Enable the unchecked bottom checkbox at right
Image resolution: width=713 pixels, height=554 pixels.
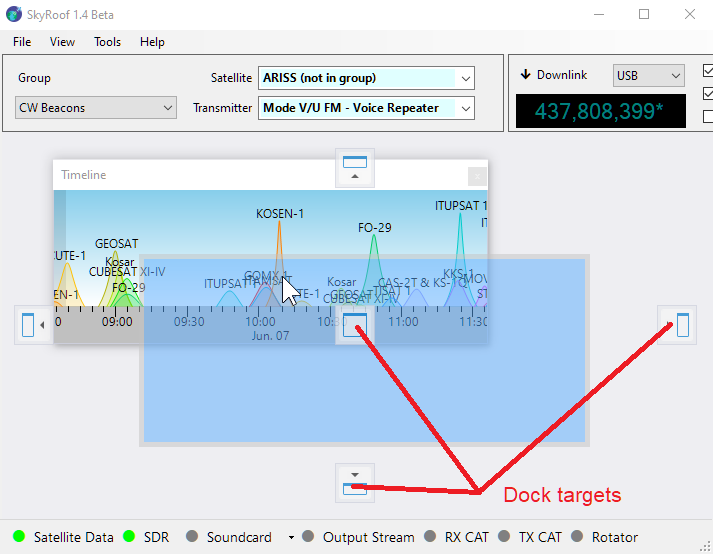click(x=707, y=115)
